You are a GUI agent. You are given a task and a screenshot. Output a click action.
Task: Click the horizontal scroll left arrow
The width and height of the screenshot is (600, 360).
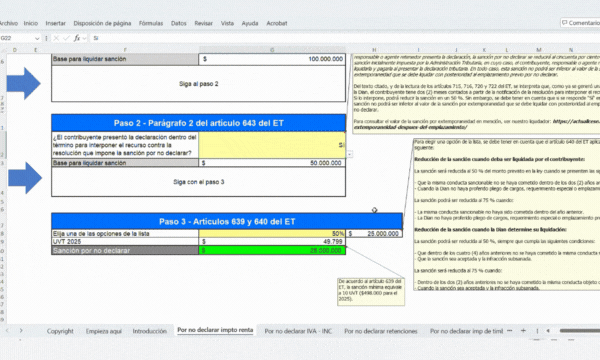click(548, 331)
